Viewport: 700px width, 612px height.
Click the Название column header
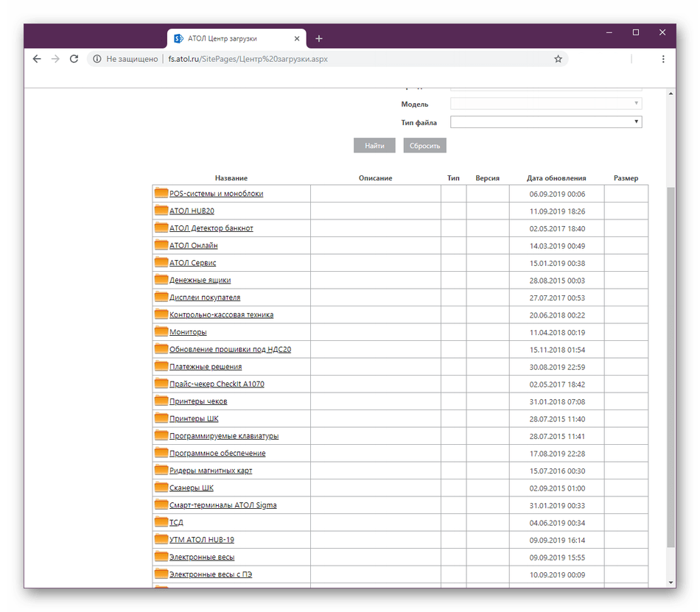[231, 178]
